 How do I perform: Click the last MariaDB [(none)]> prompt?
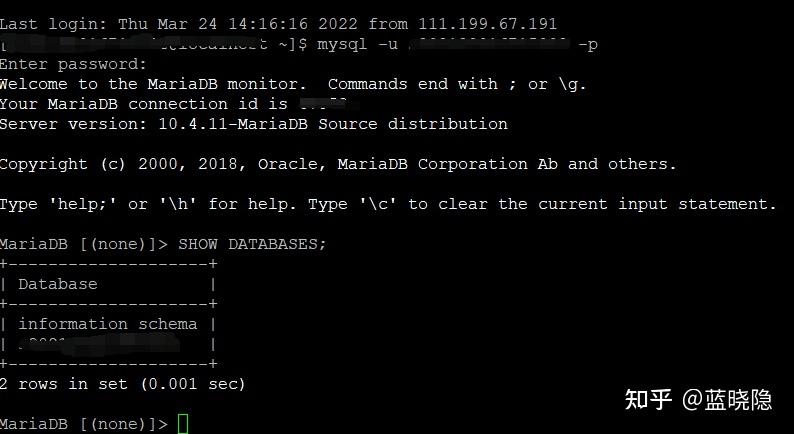(x=84, y=424)
